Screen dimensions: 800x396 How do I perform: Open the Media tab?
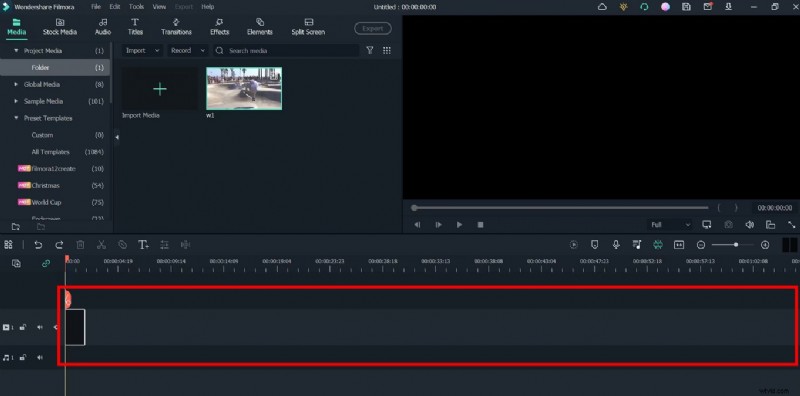pos(16,27)
